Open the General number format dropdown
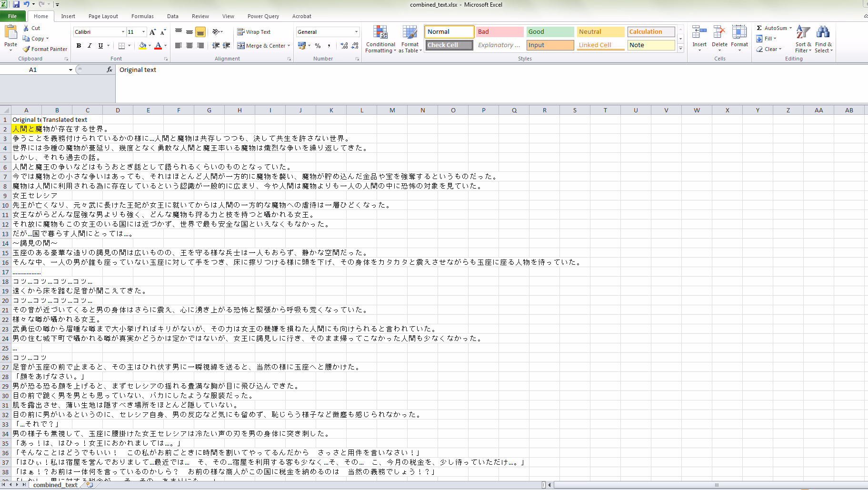 (x=356, y=32)
